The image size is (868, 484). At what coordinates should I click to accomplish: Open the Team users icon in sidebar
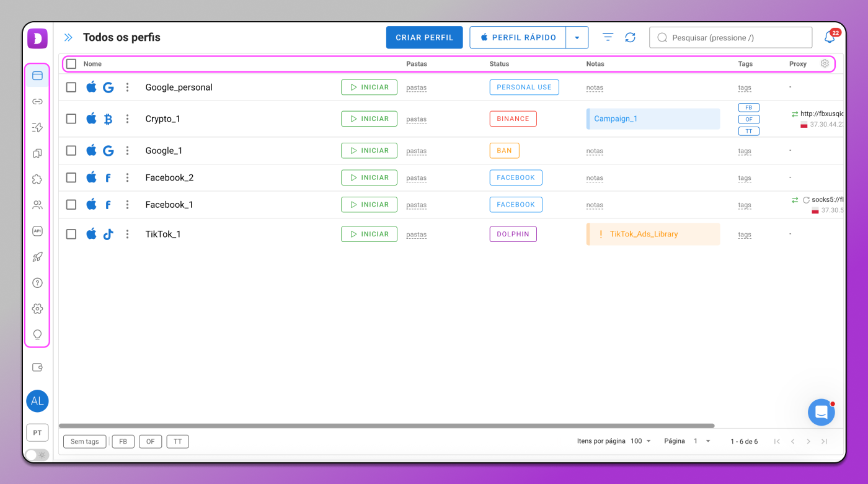pyautogui.click(x=37, y=205)
